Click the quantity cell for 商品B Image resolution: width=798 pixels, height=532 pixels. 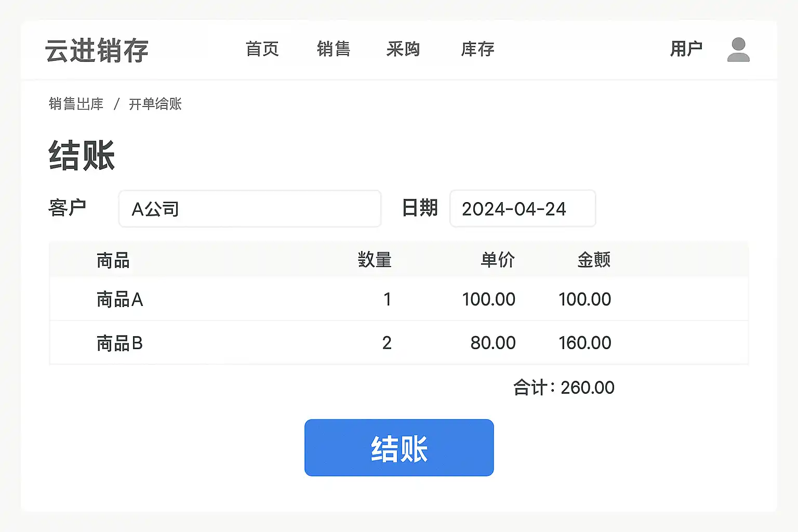click(x=387, y=343)
